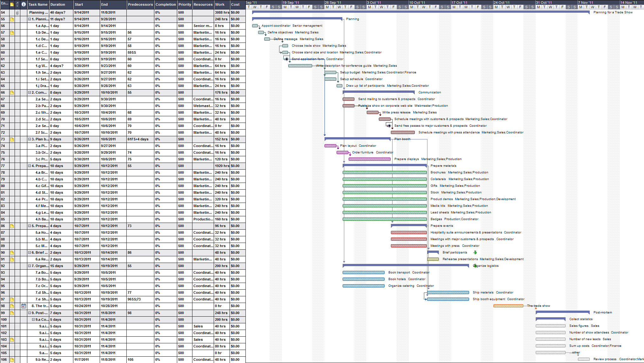
Task: Select the 'Send free passes' milestone diamond
Action: [x=389, y=125]
